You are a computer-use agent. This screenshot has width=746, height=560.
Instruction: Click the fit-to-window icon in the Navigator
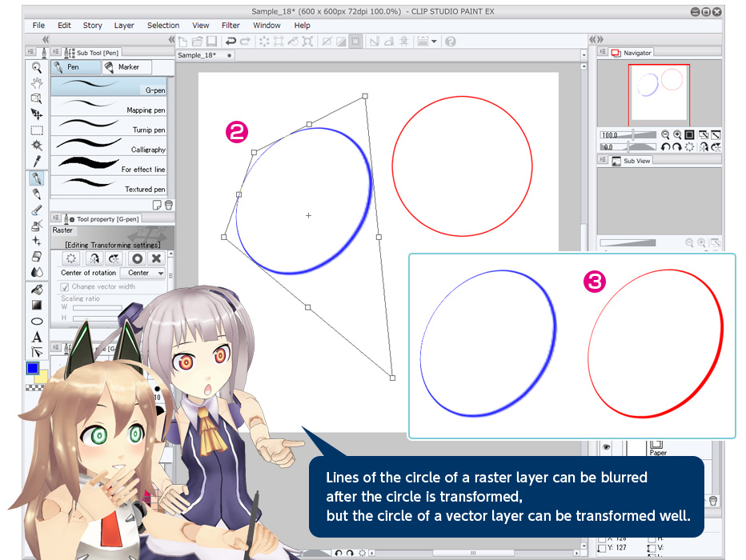(690, 134)
